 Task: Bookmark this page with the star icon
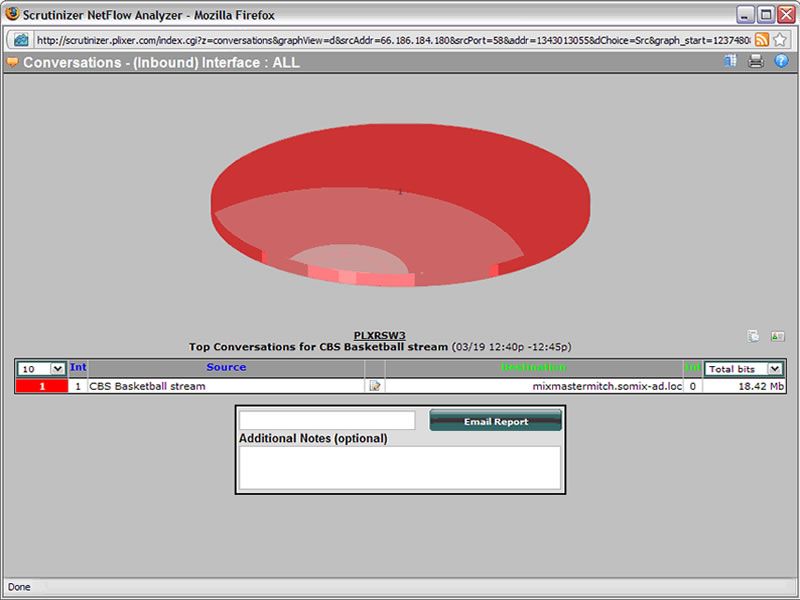point(779,40)
